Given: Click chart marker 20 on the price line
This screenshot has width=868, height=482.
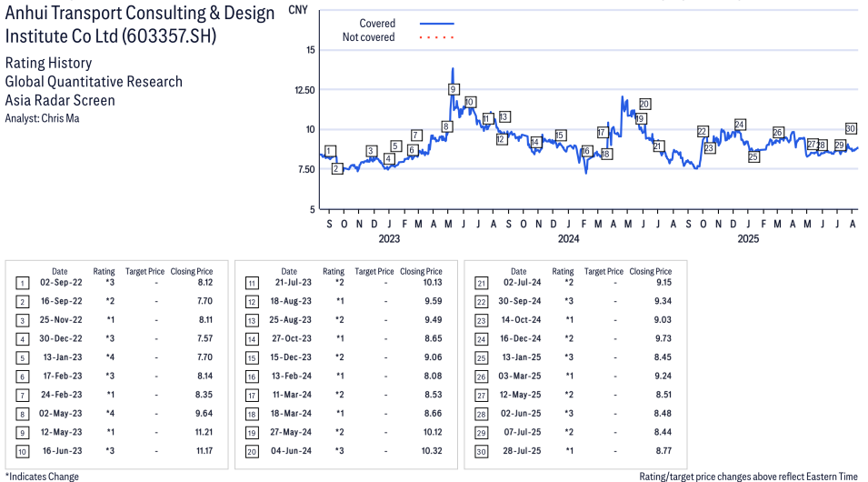Looking at the screenshot, I should click(644, 105).
